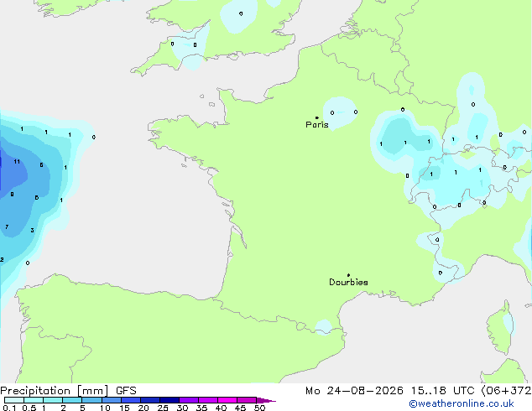Image resolution: width=532 pixels, height=411 pixels.
Task: Click the over-50 purple arrow tip of legend
Action: [x=266, y=400]
